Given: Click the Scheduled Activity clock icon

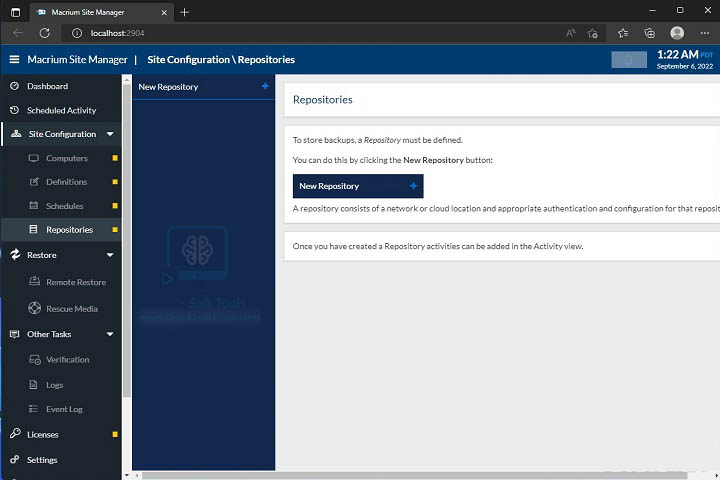Looking at the screenshot, I should click(15, 110).
